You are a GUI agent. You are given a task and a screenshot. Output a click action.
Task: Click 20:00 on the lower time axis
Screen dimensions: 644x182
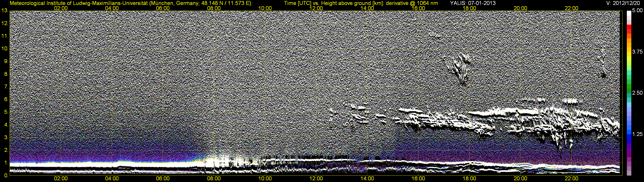coord(521,179)
